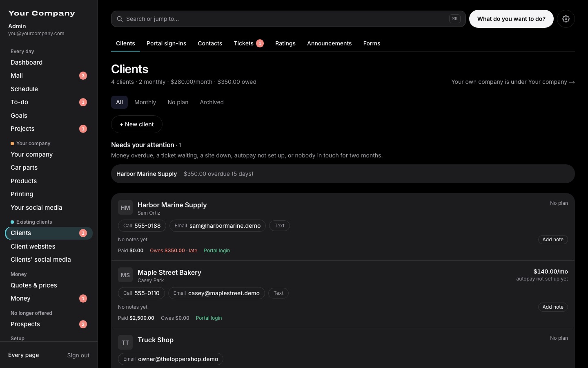Viewport: 588px width, 368px height.
Task: Click the Mail unread badge showing 3
Action: pos(83,76)
